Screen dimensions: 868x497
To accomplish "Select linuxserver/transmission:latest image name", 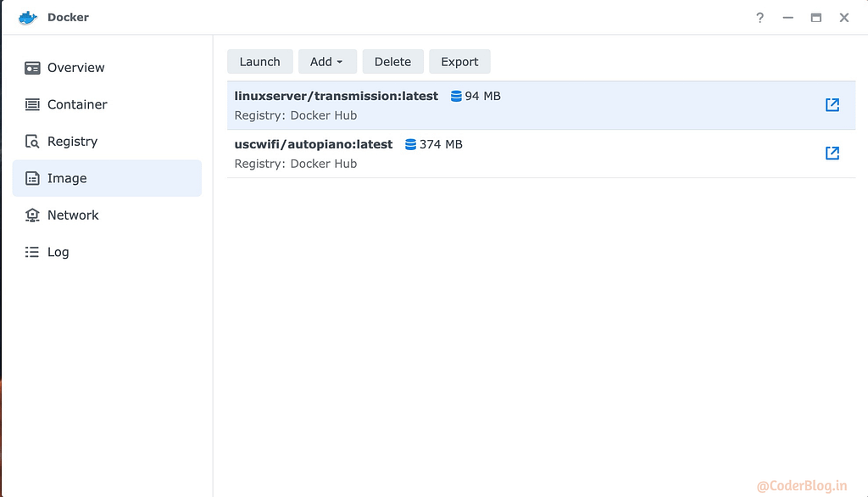I will [336, 96].
